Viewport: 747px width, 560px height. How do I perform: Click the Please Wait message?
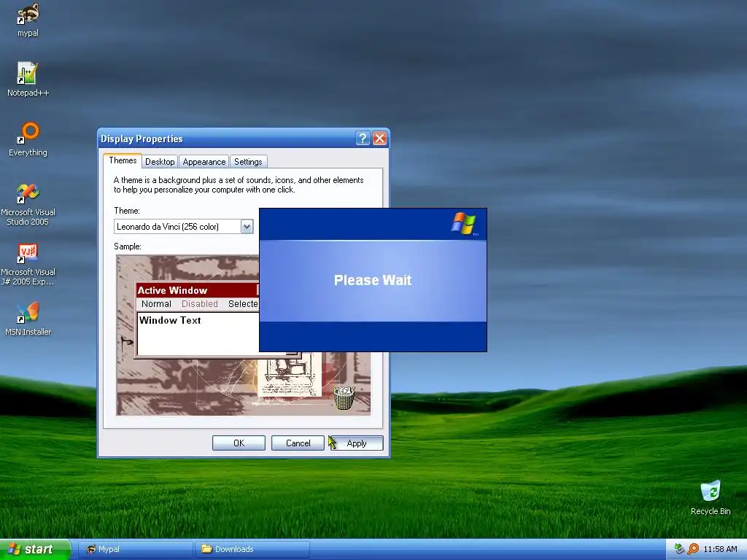(373, 280)
